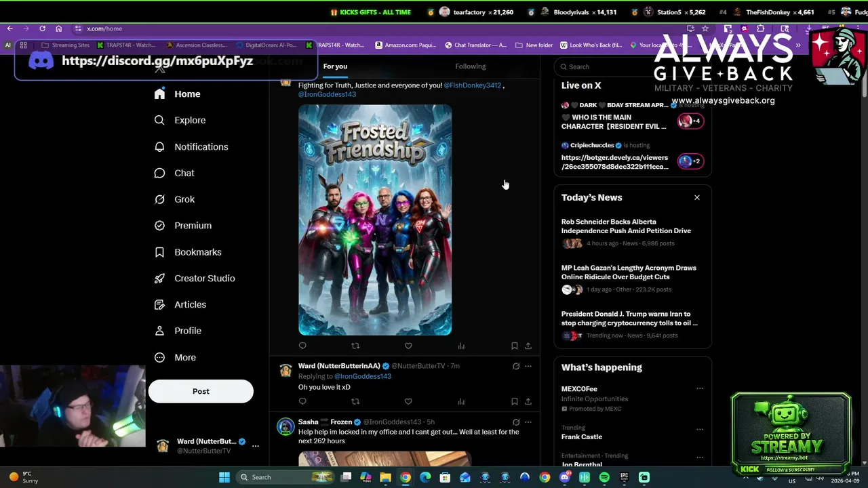Open the Explore page
The image size is (868, 488).
(180, 120)
